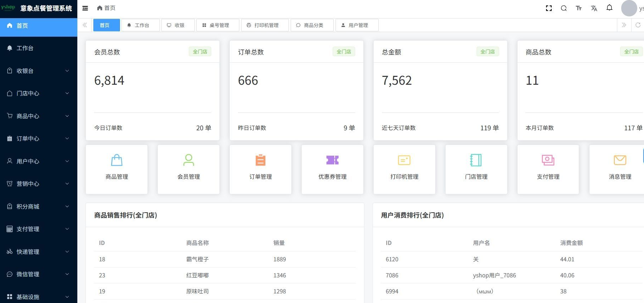
Task: Toggle the hamburger sidebar collapse icon
Action: [x=85, y=8]
